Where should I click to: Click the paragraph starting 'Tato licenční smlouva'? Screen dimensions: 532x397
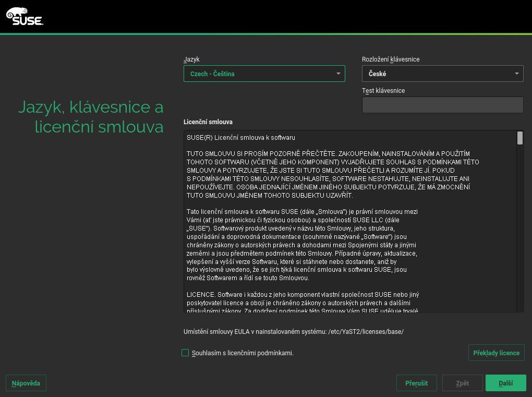pyautogui.click(x=302, y=245)
